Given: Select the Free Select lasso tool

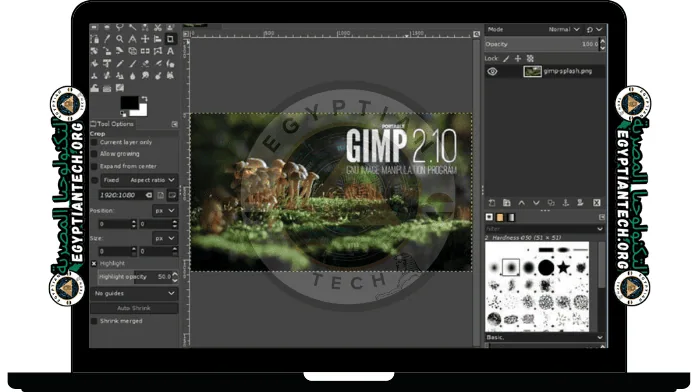Looking at the screenshot, I should click(119, 27).
